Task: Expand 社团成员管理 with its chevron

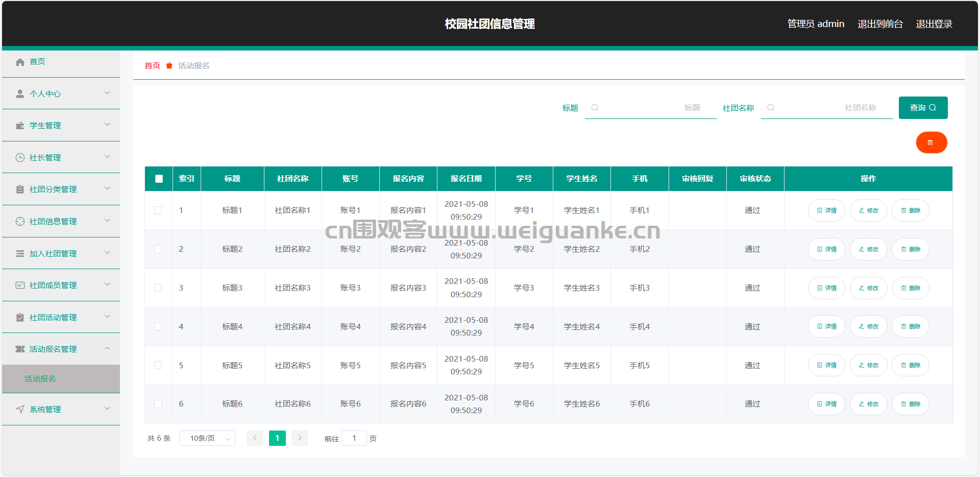Action: tap(107, 284)
